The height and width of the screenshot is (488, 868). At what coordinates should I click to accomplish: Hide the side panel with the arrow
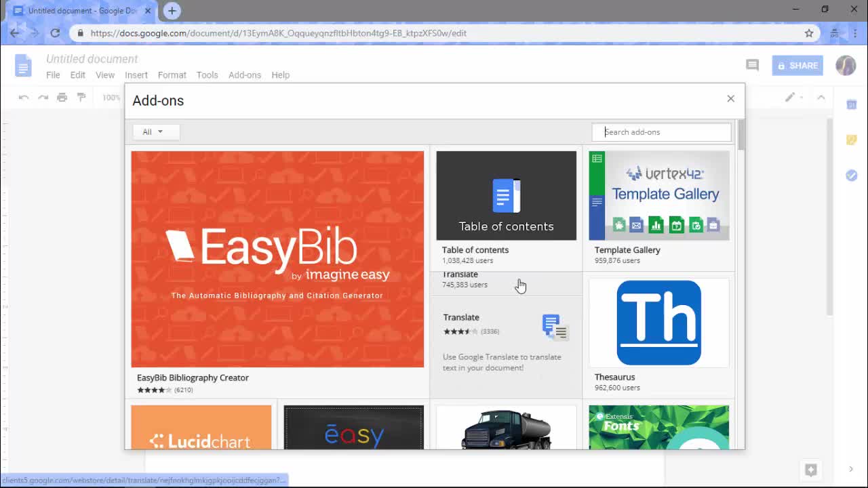tap(851, 469)
